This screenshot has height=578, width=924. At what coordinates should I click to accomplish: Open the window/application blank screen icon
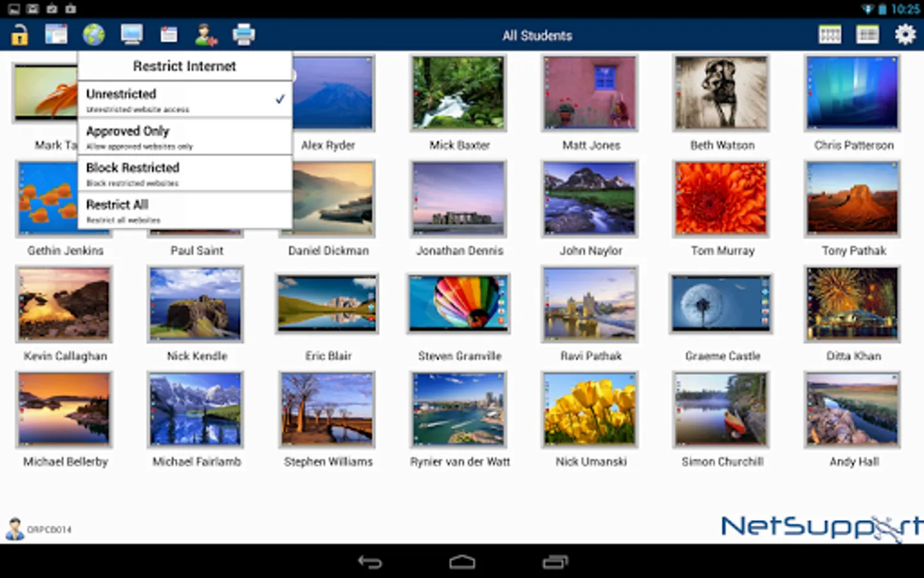pos(56,34)
